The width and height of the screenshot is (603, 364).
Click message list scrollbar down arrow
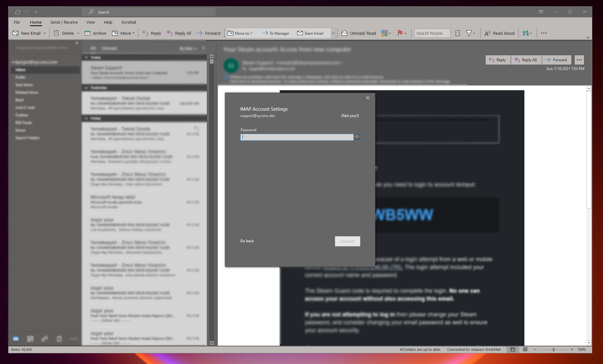click(212, 343)
